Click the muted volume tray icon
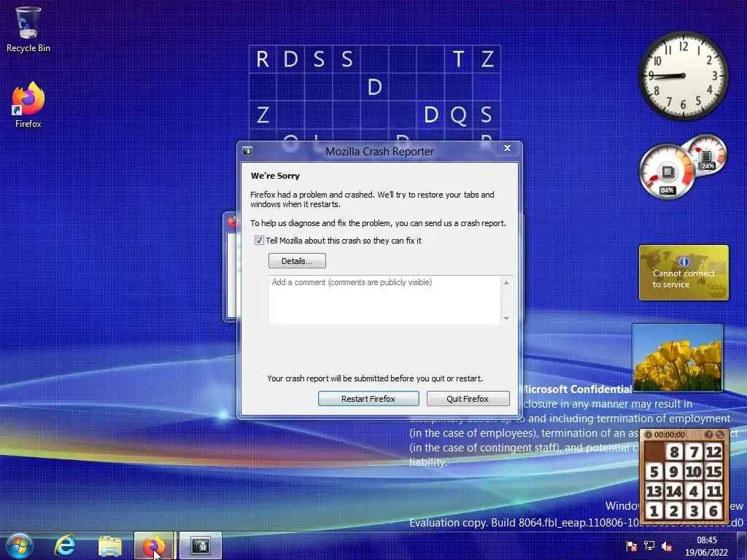This screenshot has width=747, height=560. 667,546
